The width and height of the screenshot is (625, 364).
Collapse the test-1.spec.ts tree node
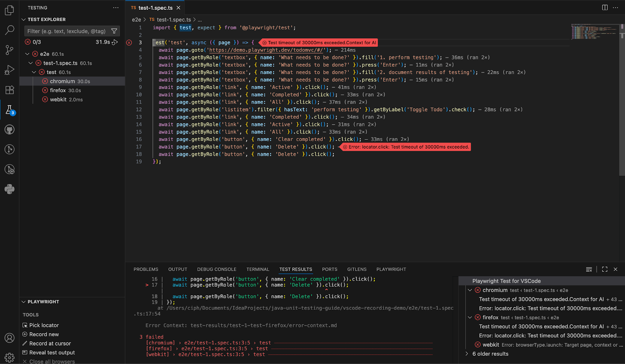point(31,63)
